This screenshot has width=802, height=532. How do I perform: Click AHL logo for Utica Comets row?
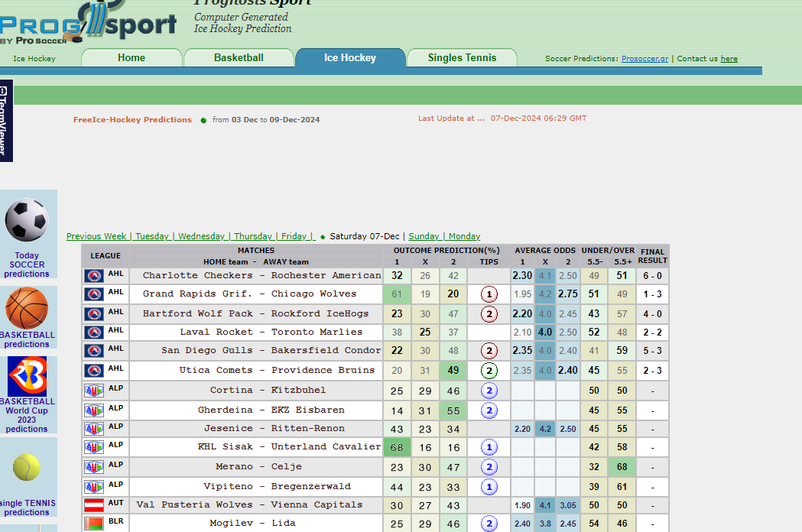94,371
